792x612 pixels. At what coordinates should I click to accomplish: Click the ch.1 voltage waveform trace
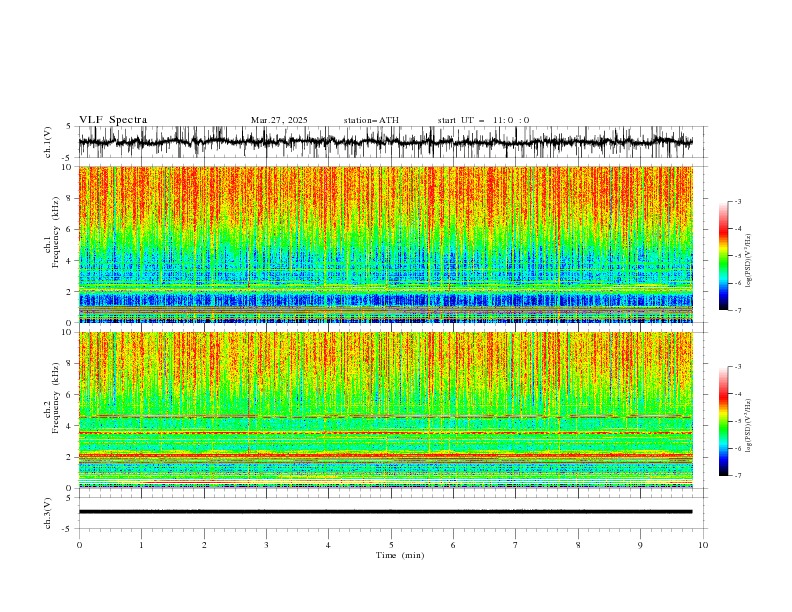tap(385, 142)
